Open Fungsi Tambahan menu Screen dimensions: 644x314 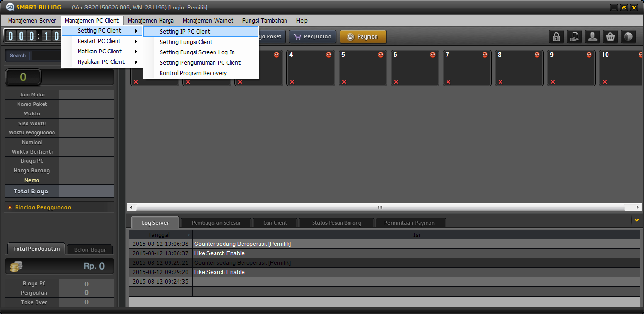[265, 20]
